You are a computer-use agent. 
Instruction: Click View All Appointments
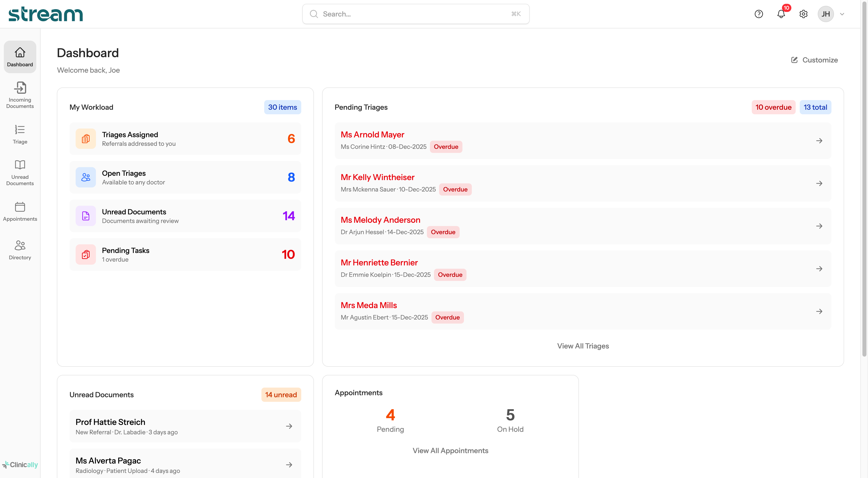[450, 450]
